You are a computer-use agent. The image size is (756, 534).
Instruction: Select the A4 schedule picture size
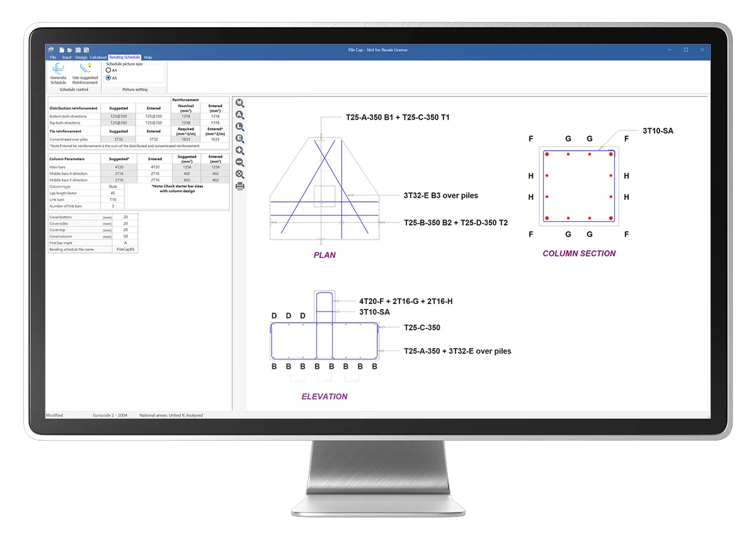coord(108,71)
